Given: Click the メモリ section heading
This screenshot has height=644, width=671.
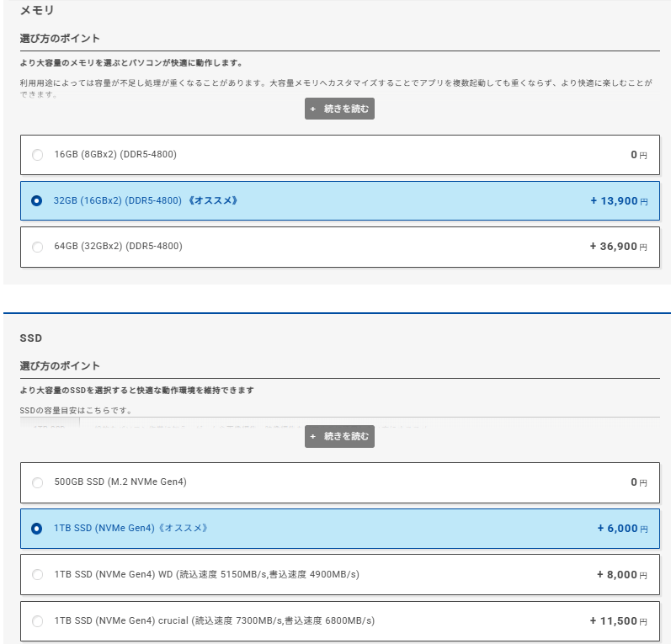Looking at the screenshot, I should pyautogui.click(x=36, y=11).
